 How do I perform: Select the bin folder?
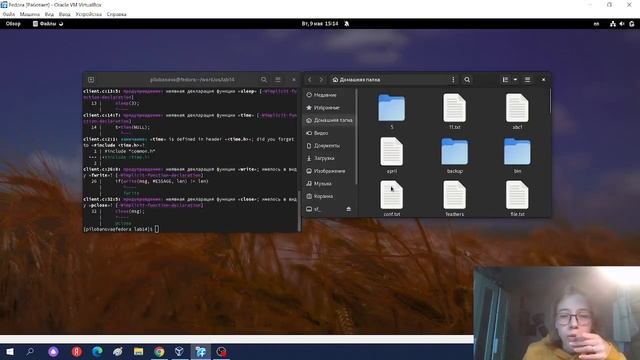(517, 155)
